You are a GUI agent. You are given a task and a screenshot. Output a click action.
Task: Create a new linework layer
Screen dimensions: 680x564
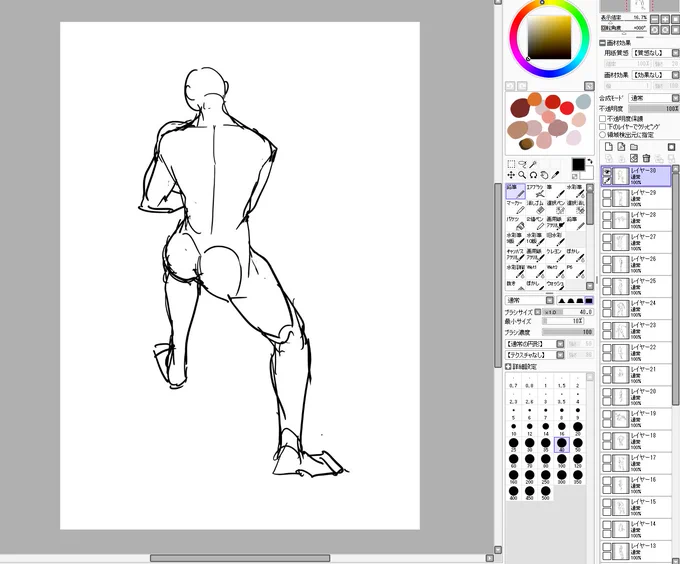[x=621, y=147]
